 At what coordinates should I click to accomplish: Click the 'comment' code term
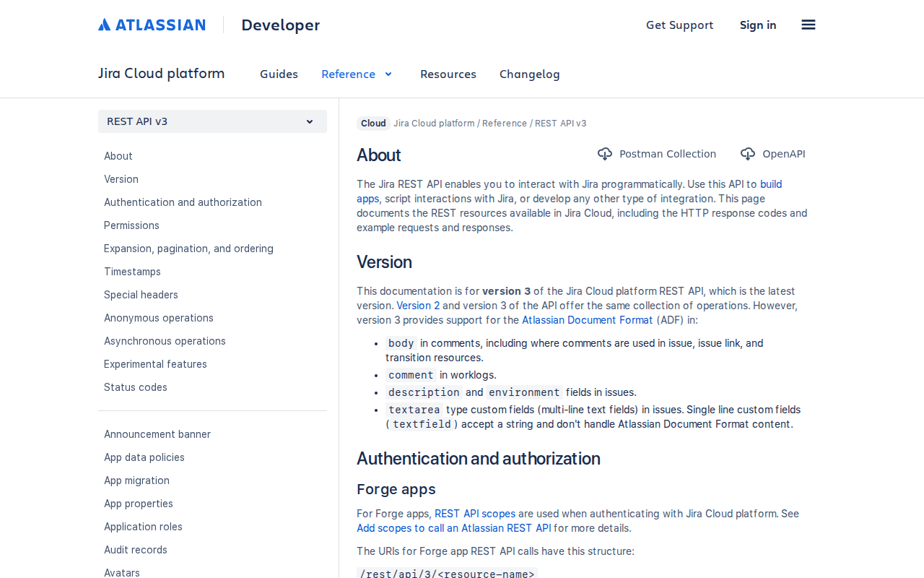click(x=411, y=375)
